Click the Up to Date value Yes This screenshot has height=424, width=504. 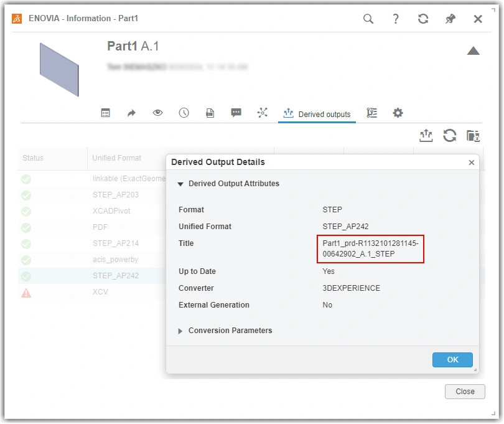[328, 271]
